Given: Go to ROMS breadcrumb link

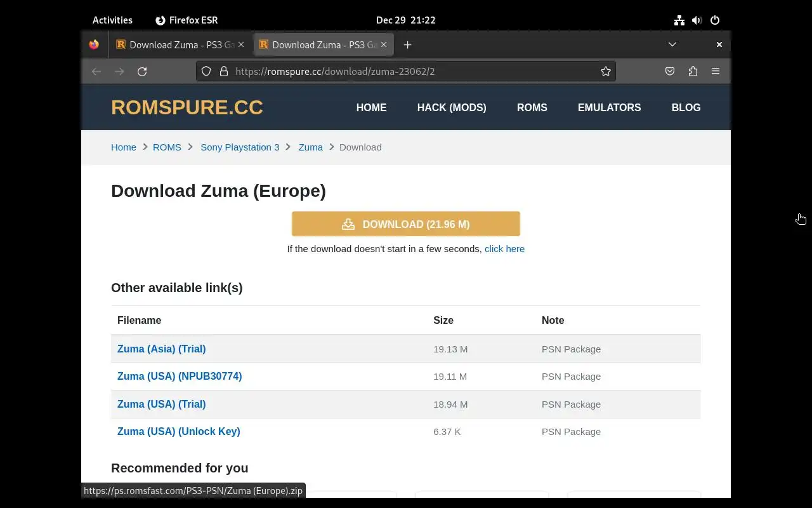Looking at the screenshot, I should pyautogui.click(x=167, y=147).
